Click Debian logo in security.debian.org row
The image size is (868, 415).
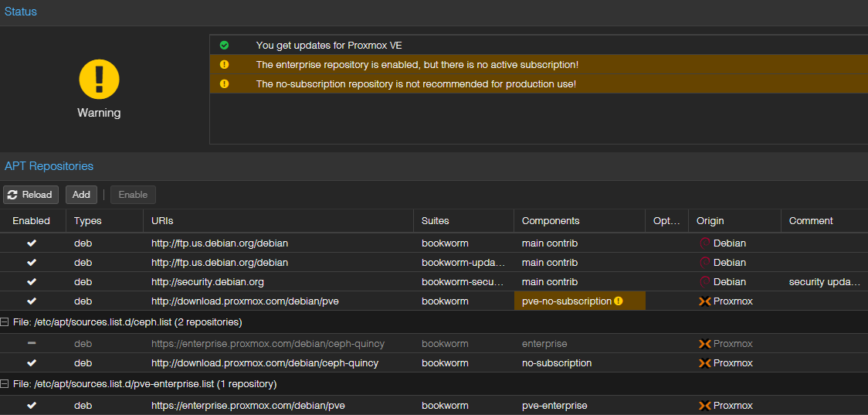click(705, 281)
